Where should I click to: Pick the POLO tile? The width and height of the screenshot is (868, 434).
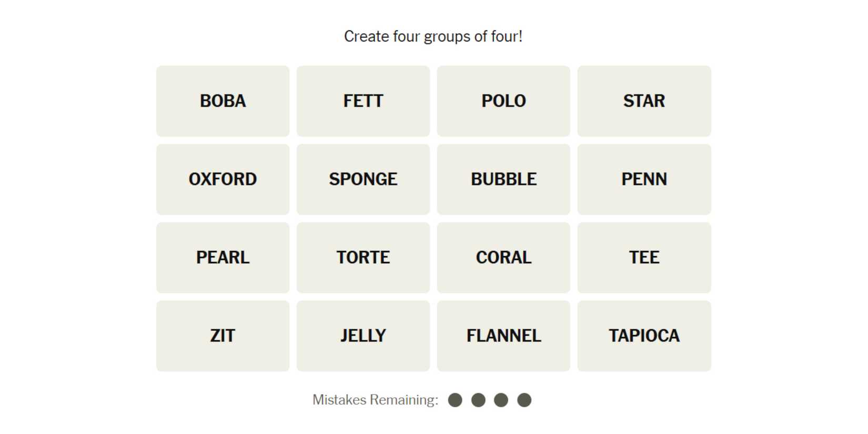[x=503, y=101]
